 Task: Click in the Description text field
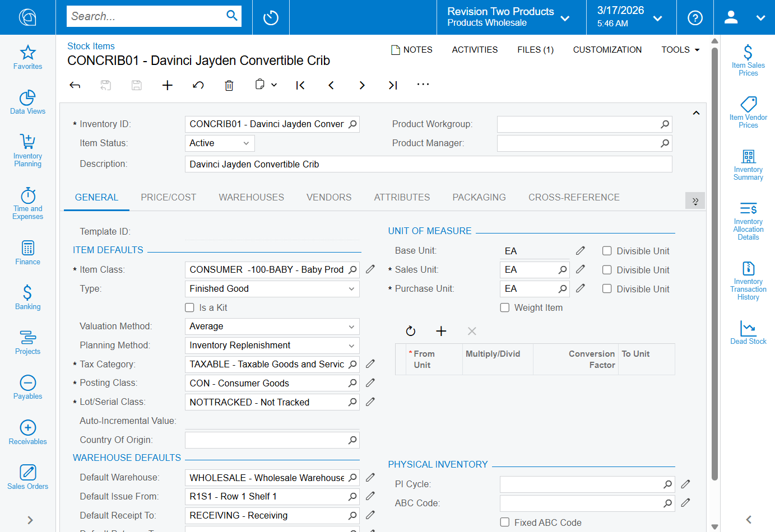[428, 164]
